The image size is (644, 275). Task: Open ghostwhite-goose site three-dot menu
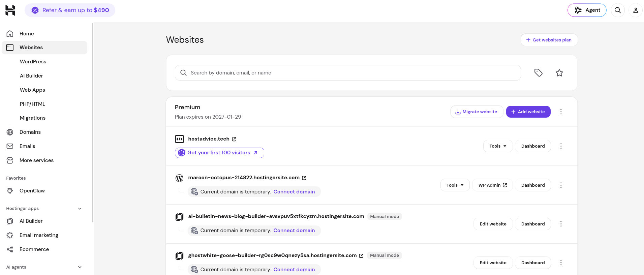561,263
